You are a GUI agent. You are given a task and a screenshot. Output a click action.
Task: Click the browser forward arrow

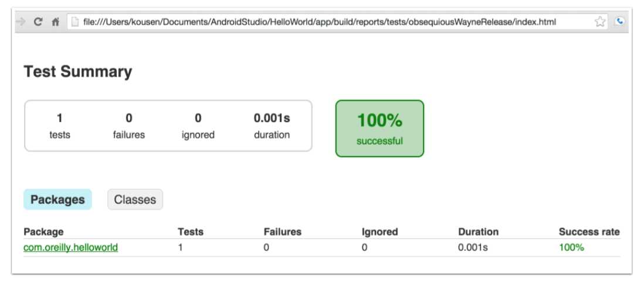point(21,22)
